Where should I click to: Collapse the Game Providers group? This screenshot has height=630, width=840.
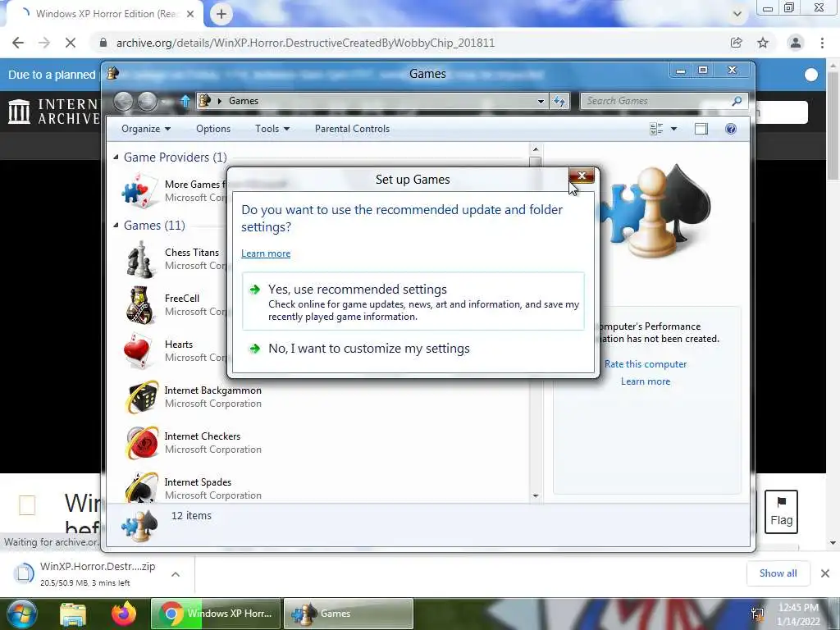point(116,157)
